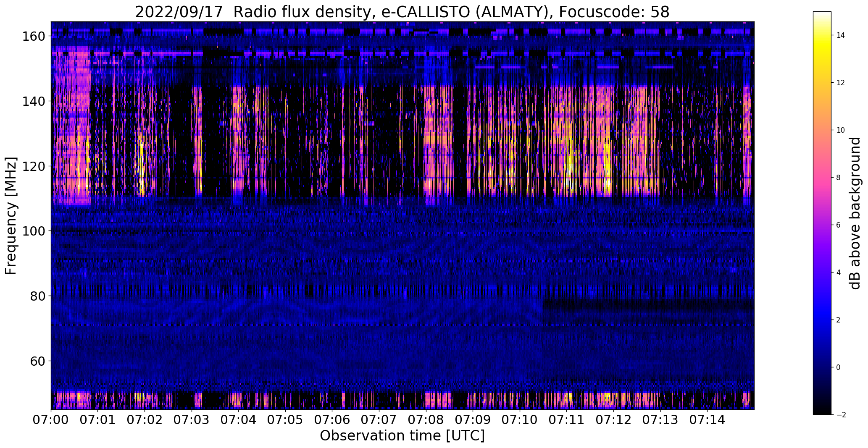Click the 07:03 time tick label
The height and width of the screenshot is (448, 868).
(x=192, y=419)
